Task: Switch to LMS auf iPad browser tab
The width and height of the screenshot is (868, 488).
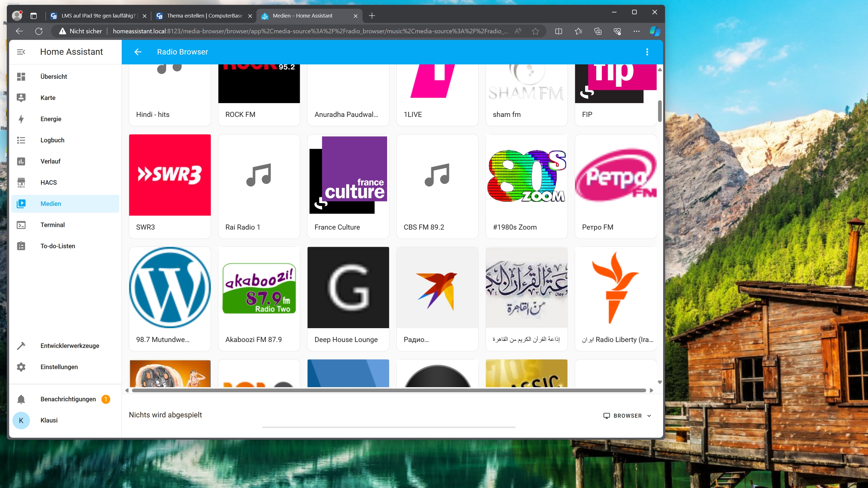Action: click(98, 16)
